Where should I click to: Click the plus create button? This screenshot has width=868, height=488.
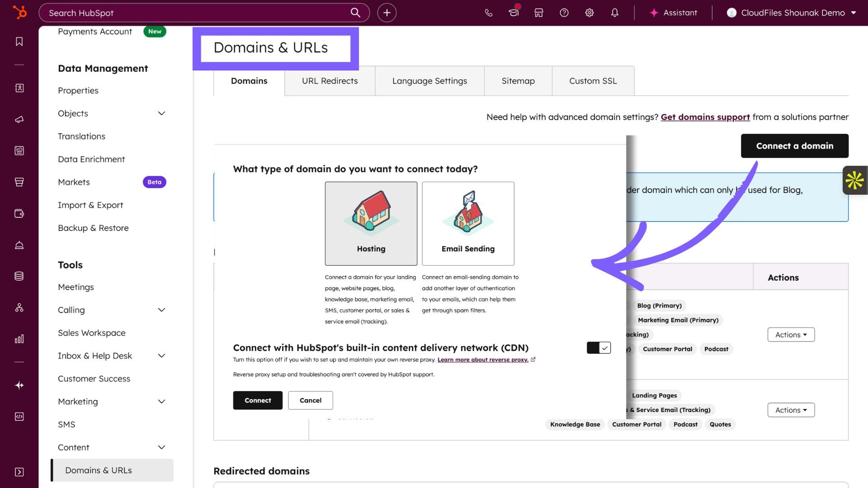click(387, 13)
